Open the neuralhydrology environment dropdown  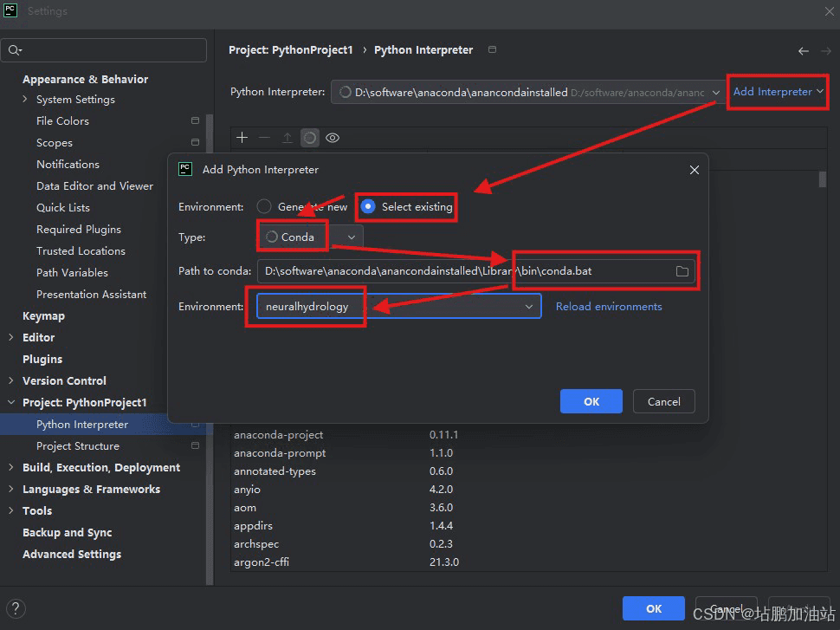pyautogui.click(x=398, y=307)
